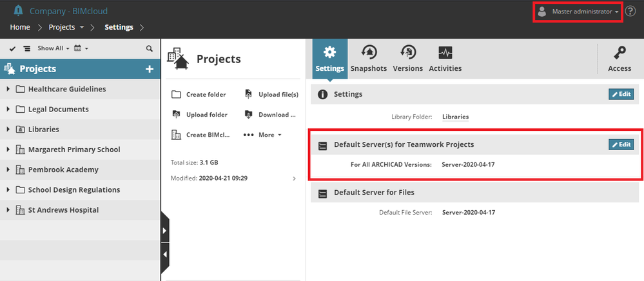Expand the Pembrook Academy project tree
The height and width of the screenshot is (281, 644).
click(x=8, y=170)
